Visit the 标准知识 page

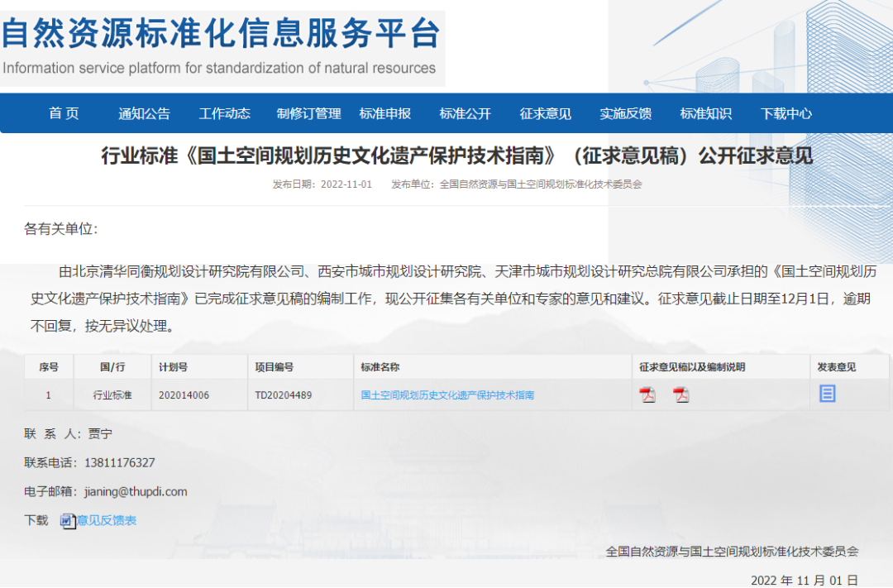click(x=706, y=114)
